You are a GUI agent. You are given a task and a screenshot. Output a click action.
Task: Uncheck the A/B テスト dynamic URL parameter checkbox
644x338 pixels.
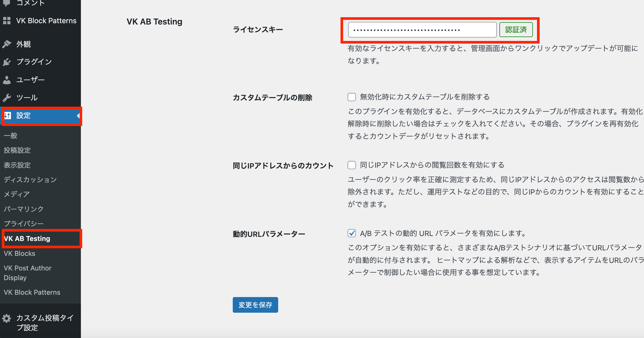pyautogui.click(x=352, y=233)
